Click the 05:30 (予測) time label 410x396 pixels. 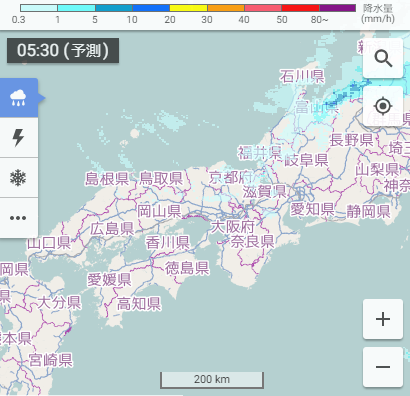[63, 51]
